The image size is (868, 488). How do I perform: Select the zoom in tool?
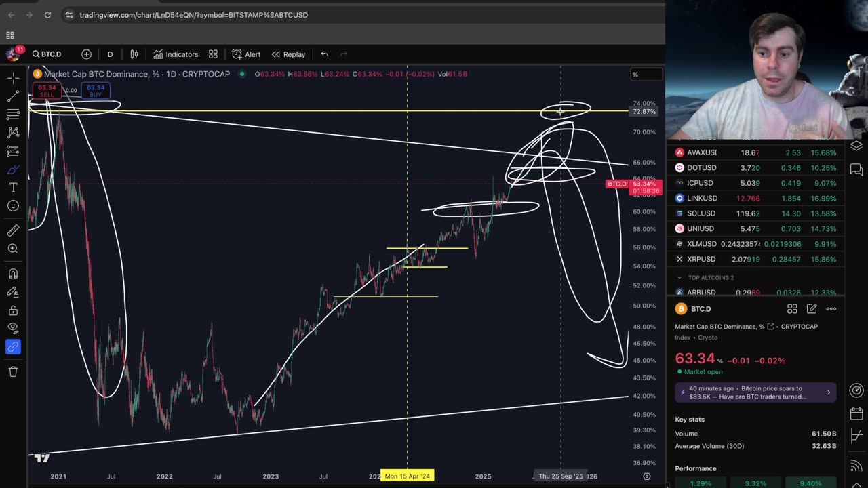pyautogui.click(x=13, y=249)
